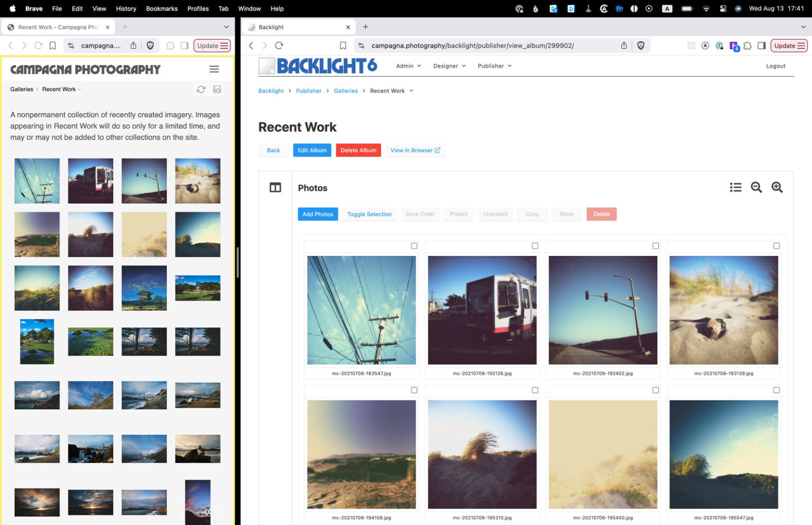
Task: Click the collapse panel icon beside Photos heading
Action: pos(275,187)
